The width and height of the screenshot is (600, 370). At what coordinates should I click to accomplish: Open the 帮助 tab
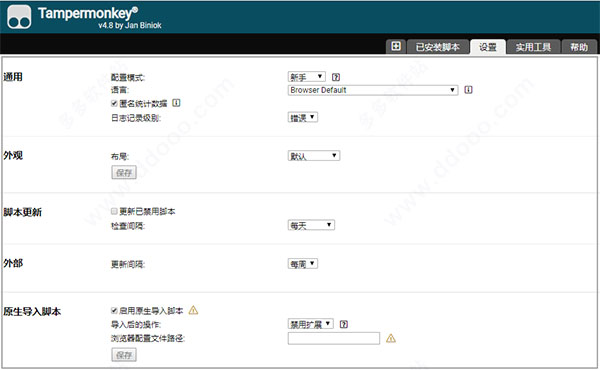[579, 47]
